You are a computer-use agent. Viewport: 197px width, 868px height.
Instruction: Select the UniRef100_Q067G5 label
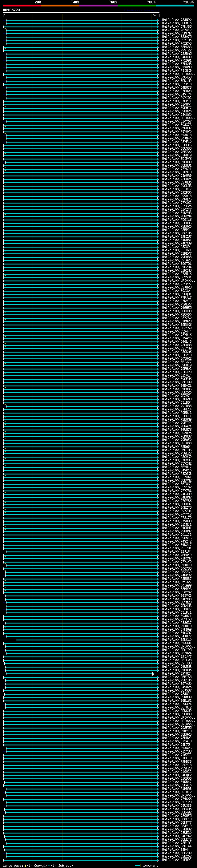click(177, 568)
